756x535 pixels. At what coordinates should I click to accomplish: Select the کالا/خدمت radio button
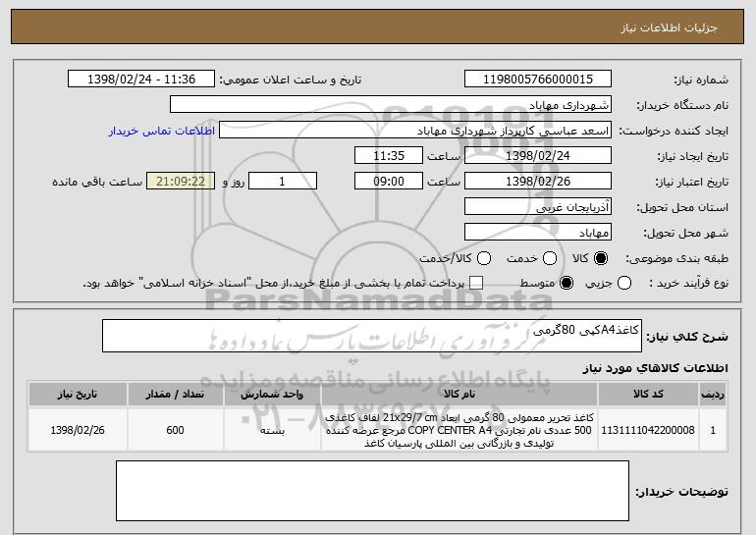[x=484, y=258]
